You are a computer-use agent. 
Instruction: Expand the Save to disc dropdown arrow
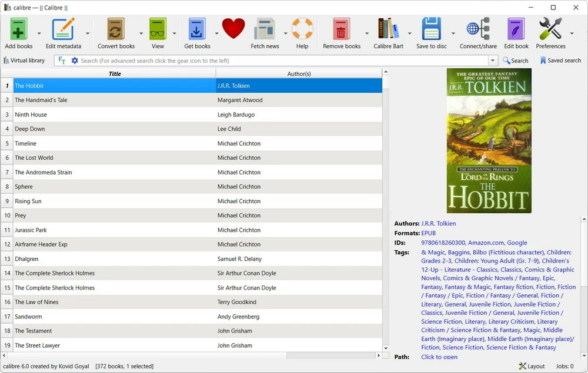point(453,33)
